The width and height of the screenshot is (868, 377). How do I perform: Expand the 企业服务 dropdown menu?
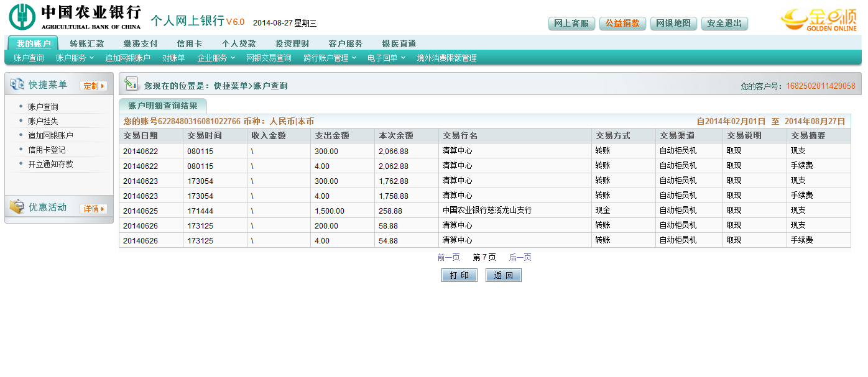pyautogui.click(x=216, y=58)
